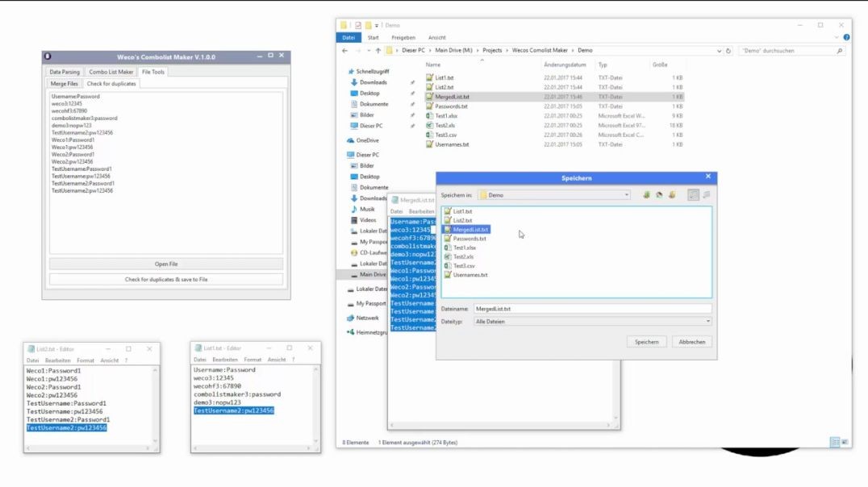Click 'Projects' in the Explorer breadcrumb

pos(491,50)
